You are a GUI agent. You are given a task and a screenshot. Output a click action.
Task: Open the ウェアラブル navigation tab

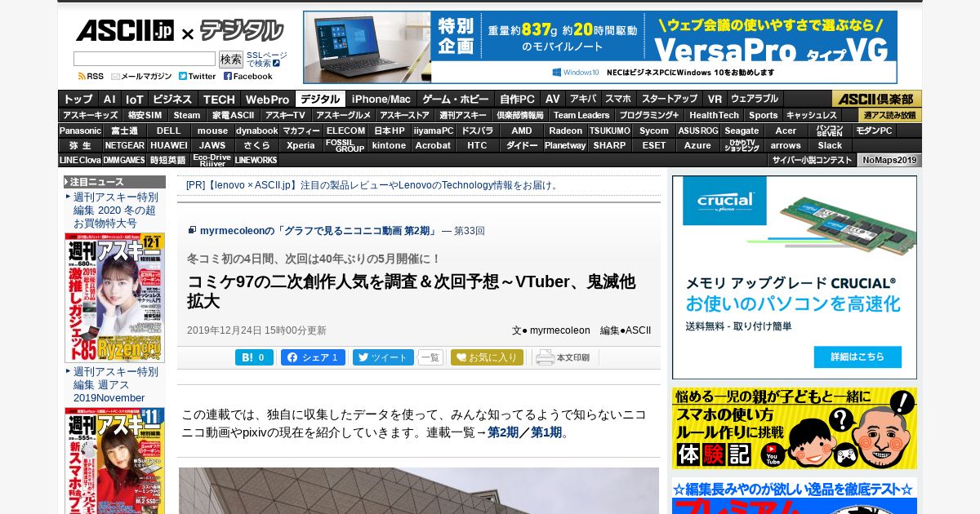755,99
